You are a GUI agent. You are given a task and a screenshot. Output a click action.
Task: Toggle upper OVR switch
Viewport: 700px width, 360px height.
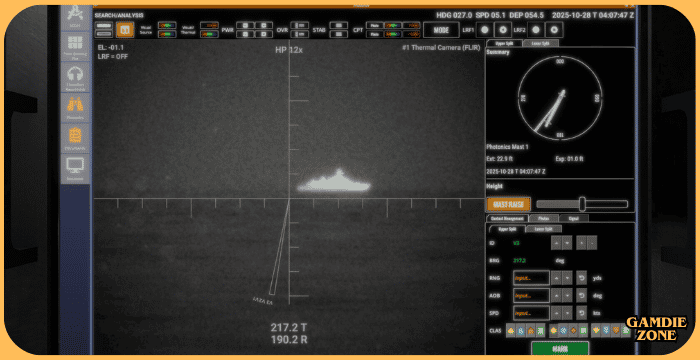click(x=300, y=25)
